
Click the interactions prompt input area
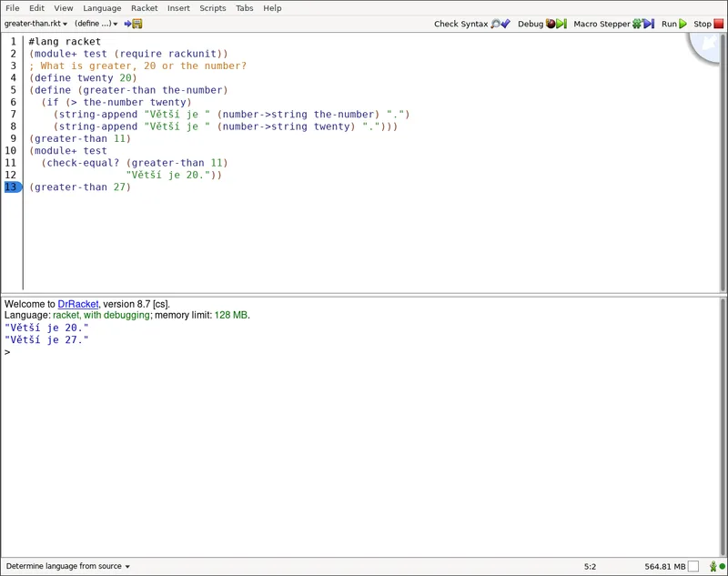(x=362, y=352)
